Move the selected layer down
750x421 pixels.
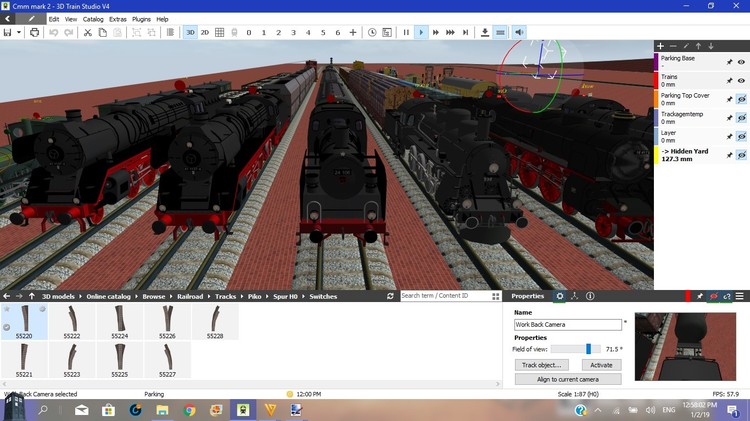[711, 46]
